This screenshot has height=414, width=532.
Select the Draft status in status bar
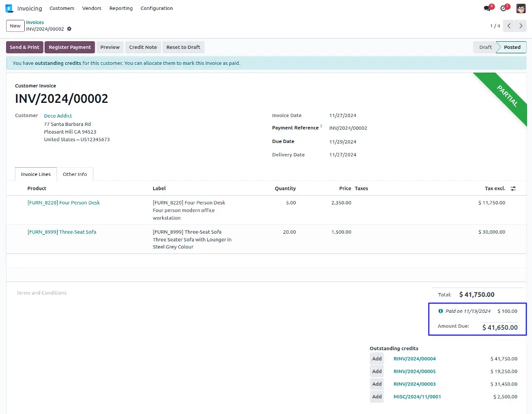485,47
